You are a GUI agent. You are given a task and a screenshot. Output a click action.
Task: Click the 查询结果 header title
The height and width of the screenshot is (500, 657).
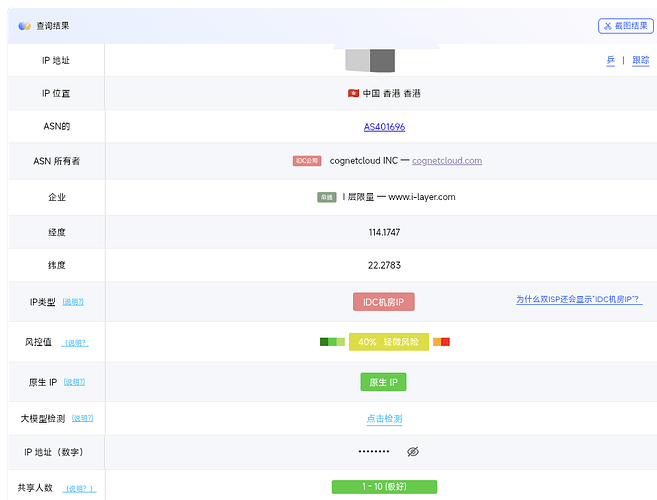pos(52,26)
